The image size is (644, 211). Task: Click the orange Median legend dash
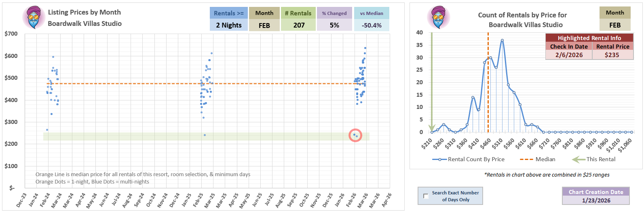click(526, 159)
